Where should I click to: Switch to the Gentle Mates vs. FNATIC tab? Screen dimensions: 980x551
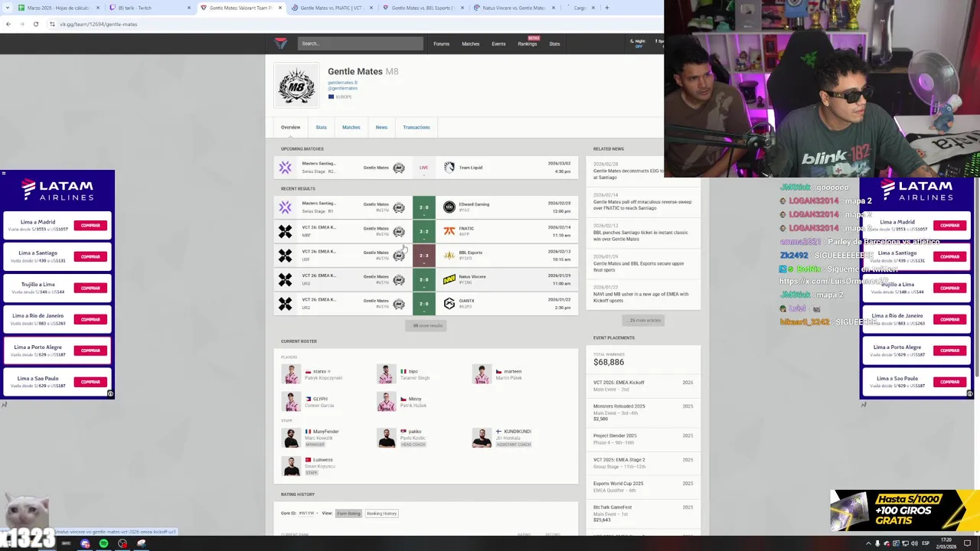pyautogui.click(x=332, y=8)
